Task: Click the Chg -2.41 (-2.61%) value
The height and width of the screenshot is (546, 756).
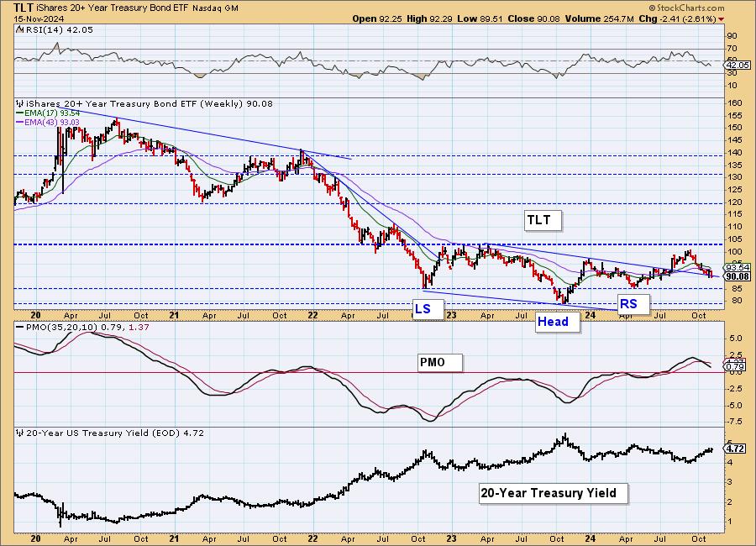Action: 677,18
